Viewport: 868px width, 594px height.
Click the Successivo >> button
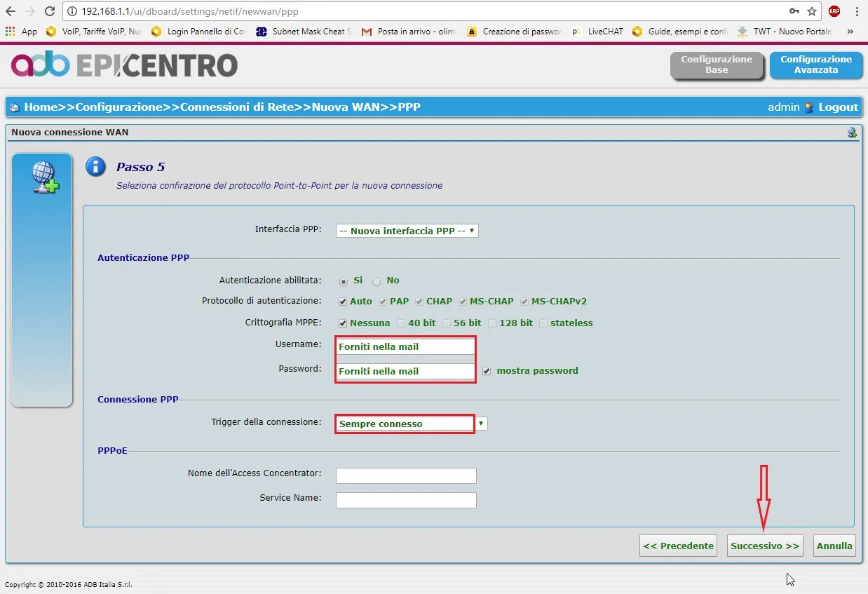(764, 546)
